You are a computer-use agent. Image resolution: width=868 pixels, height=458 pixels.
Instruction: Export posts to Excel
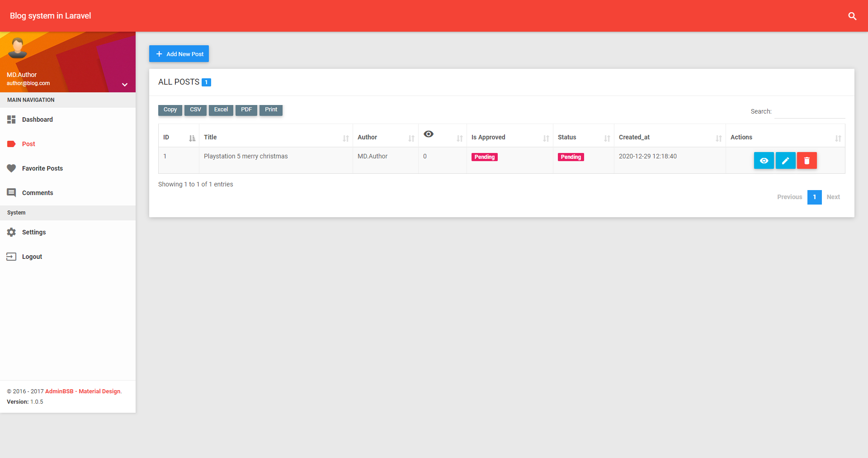pyautogui.click(x=221, y=110)
